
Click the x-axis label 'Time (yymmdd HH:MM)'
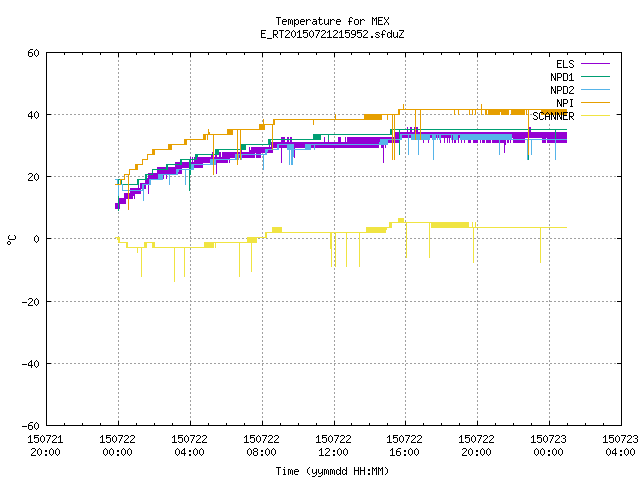click(x=332, y=471)
